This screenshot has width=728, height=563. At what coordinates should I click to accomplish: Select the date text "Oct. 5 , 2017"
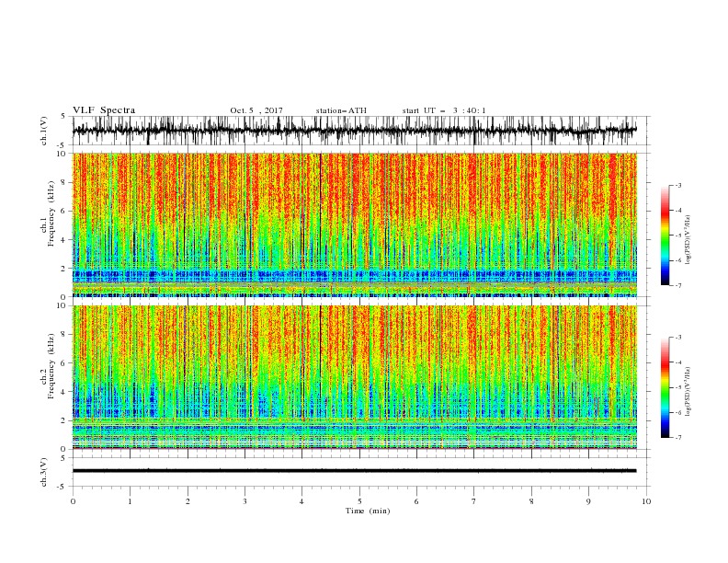[256, 110]
